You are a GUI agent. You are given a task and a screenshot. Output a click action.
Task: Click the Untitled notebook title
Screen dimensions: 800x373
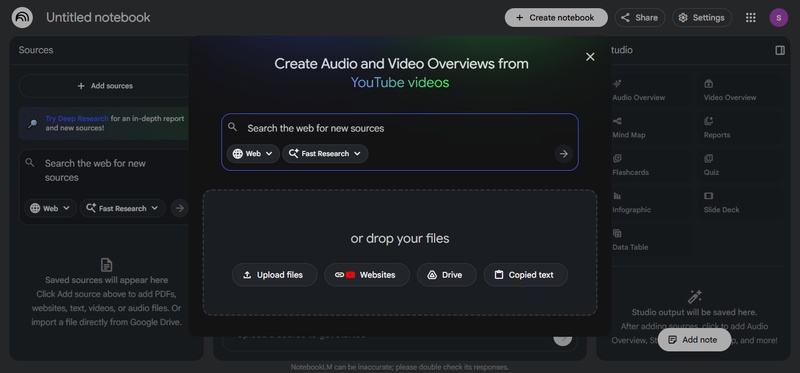[x=98, y=17]
